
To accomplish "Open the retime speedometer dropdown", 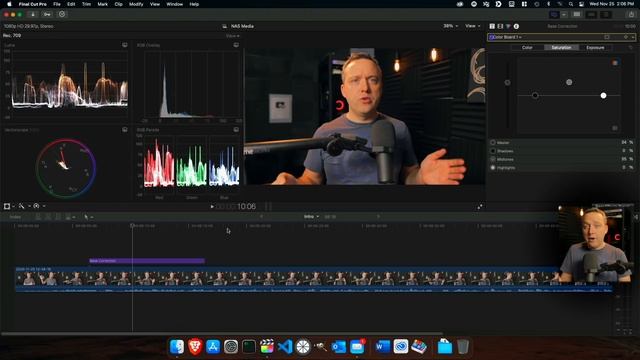I will coord(39,207).
